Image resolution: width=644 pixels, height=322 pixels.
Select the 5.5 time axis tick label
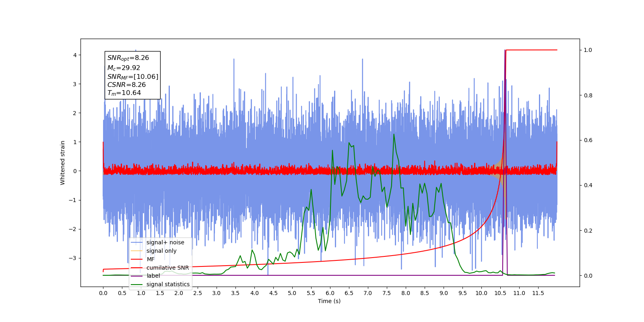click(x=311, y=293)
